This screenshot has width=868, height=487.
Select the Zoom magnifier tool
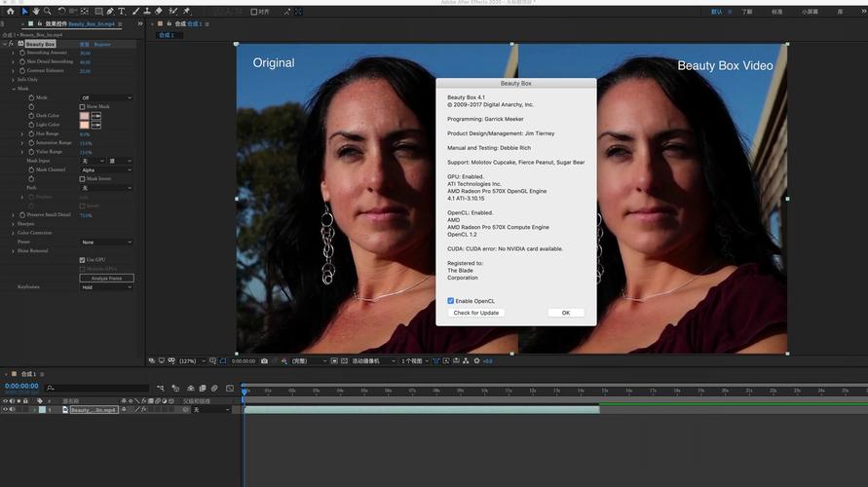click(x=48, y=11)
